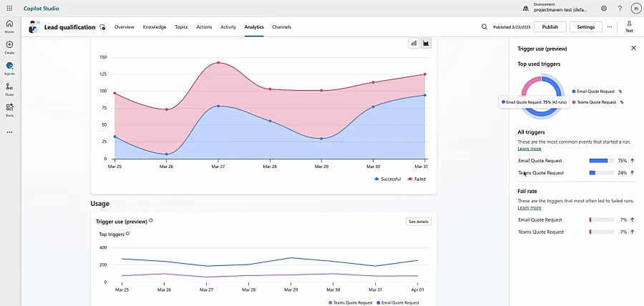Toggle the Failed series in chart legend
Image resolution: width=644 pixels, height=306 pixels.
(x=416, y=179)
